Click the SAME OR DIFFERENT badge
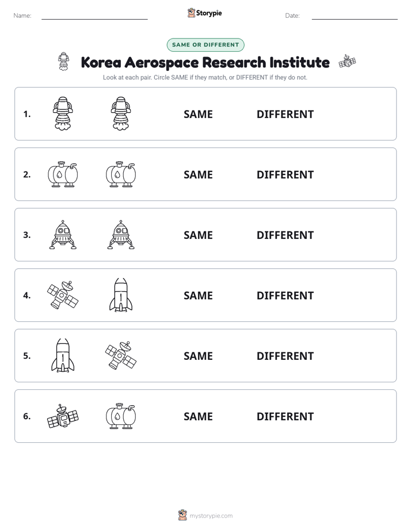 pyautogui.click(x=205, y=45)
